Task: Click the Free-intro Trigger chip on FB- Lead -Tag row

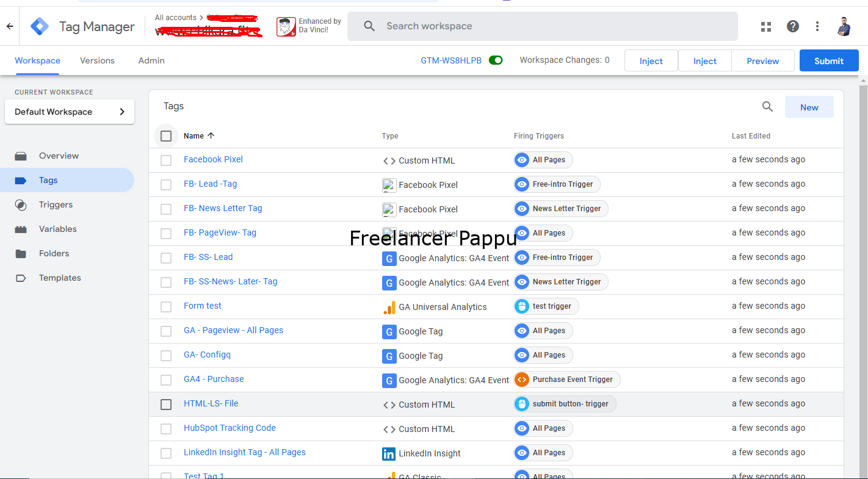Action: [x=557, y=184]
